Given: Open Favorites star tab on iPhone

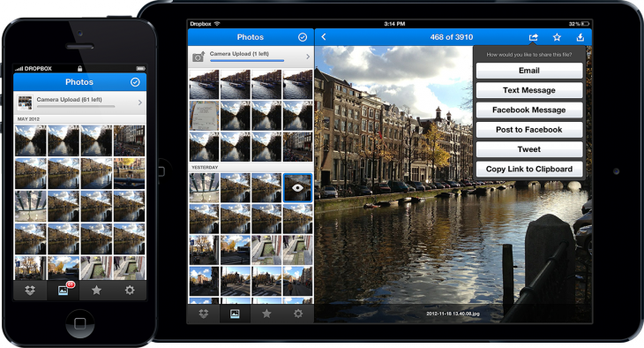Looking at the screenshot, I should click(96, 291).
